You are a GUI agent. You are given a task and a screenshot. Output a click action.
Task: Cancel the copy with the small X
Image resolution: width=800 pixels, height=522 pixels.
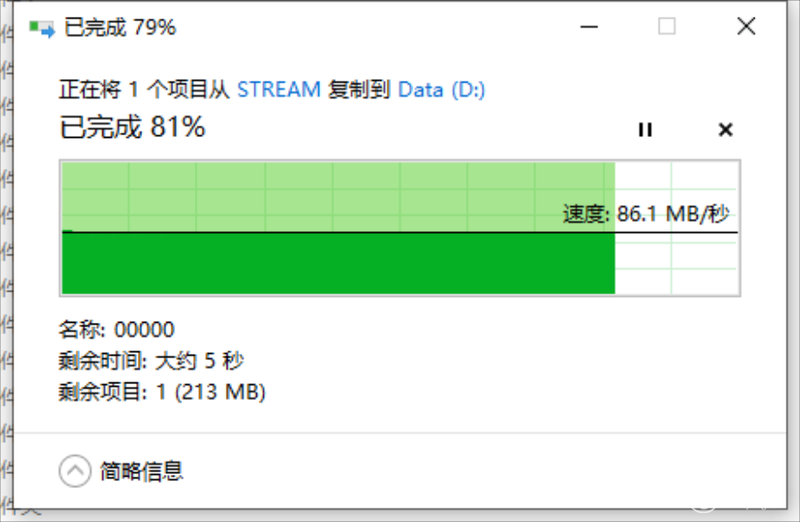point(725,130)
